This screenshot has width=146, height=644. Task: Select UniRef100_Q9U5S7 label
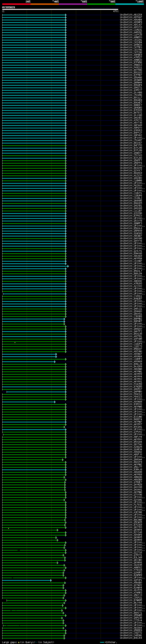pos(131,389)
